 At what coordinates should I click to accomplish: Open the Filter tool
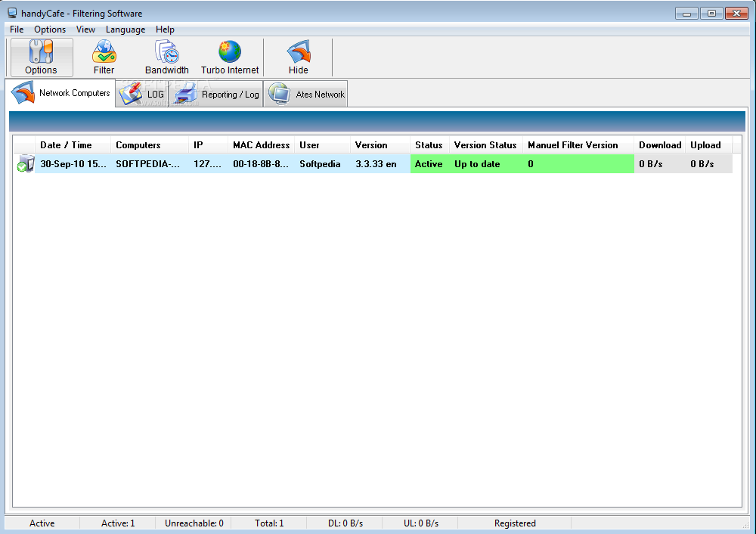pyautogui.click(x=104, y=57)
